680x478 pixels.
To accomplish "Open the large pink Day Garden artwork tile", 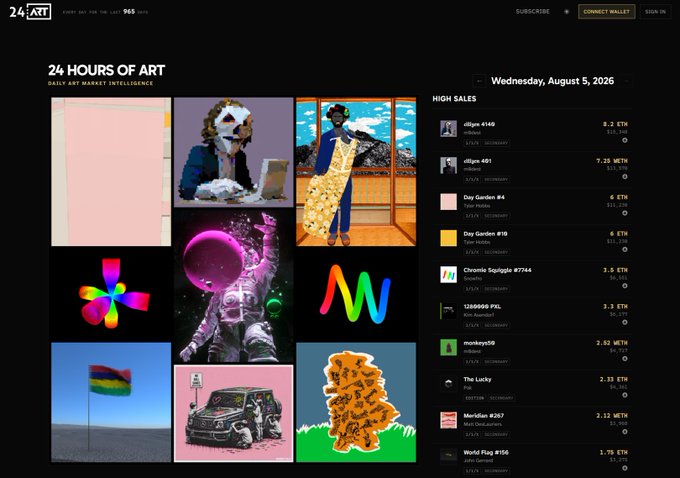I will click(111, 172).
